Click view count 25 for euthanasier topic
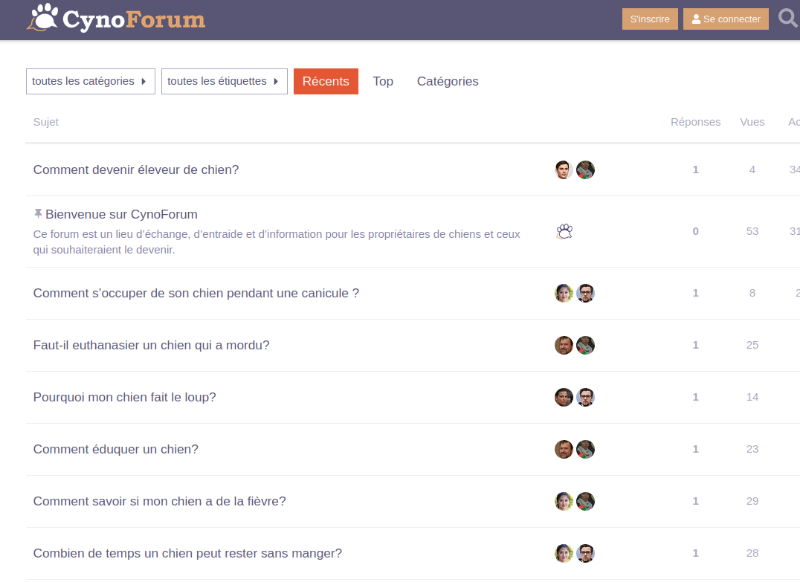800x582 pixels. coord(752,345)
